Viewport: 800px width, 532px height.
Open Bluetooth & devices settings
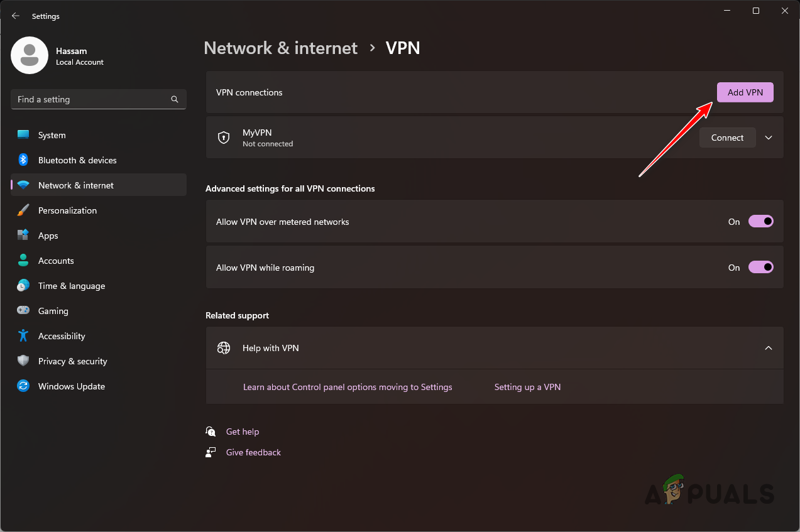(23, 160)
